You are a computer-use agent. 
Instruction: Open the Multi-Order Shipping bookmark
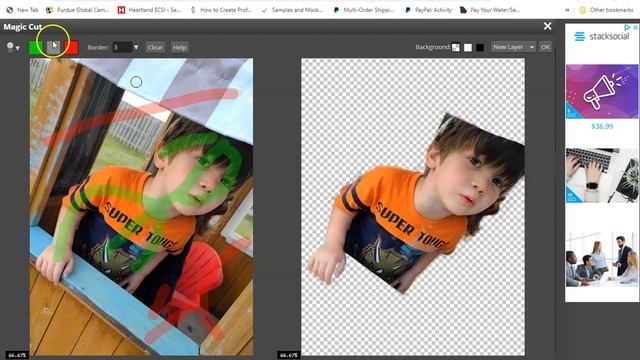click(364, 10)
